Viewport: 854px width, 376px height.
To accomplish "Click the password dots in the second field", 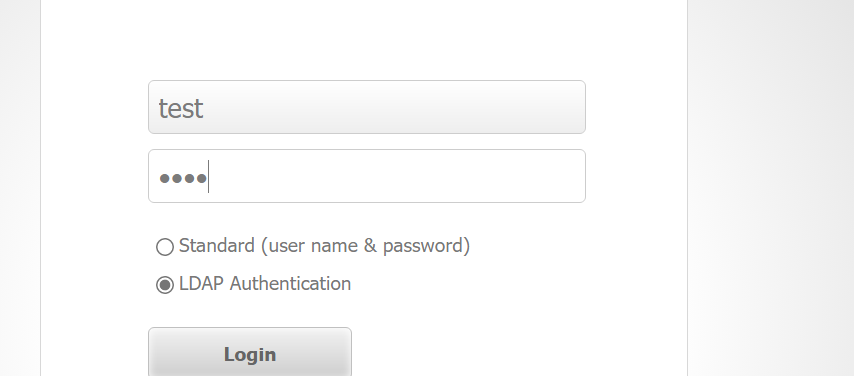I will pos(182,178).
